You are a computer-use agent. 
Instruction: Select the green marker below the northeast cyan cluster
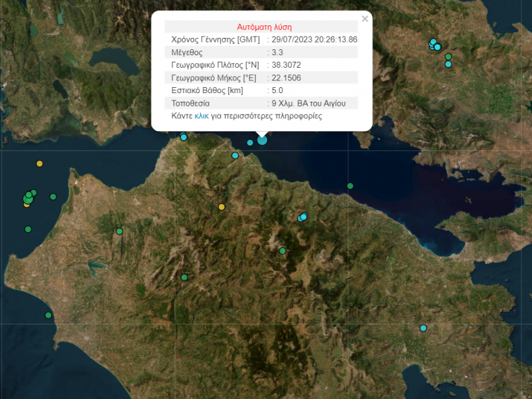pyautogui.click(x=448, y=57)
